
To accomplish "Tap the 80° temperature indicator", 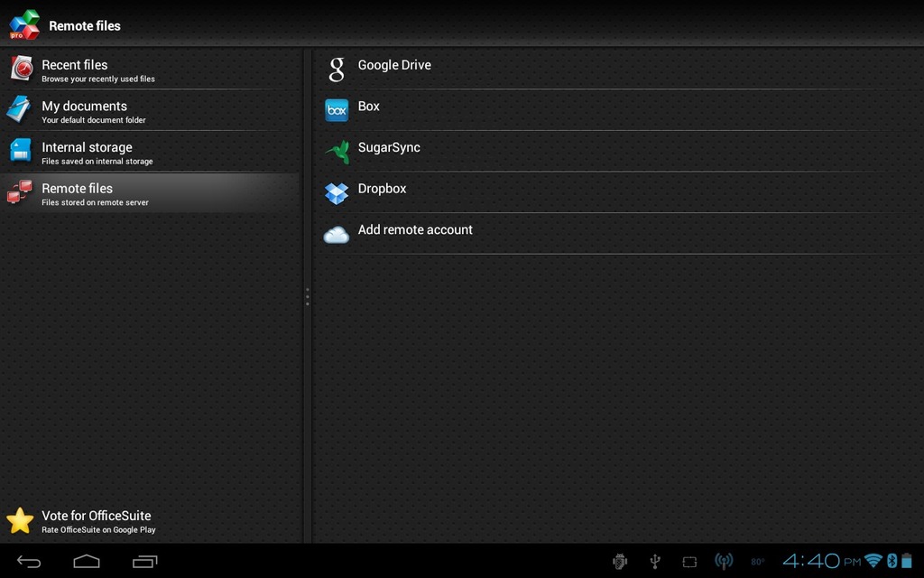I will [758, 562].
